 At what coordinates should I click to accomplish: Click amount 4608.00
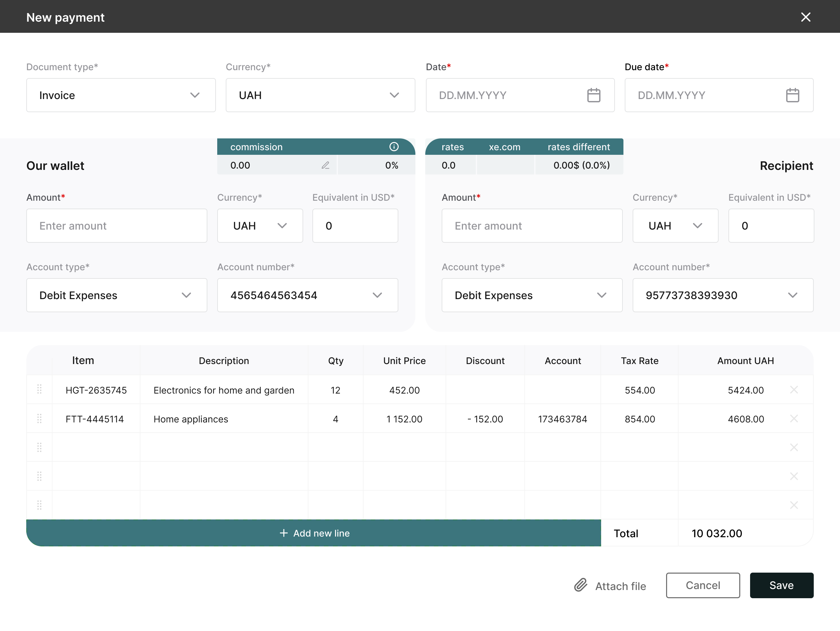click(745, 419)
